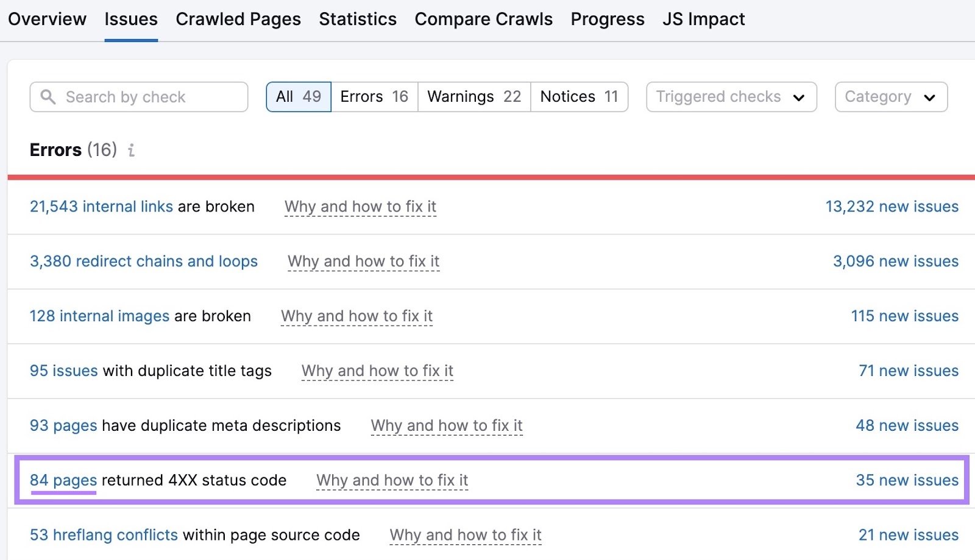Open the 93 pages duplicate meta descriptions link
Image resolution: width=975 pixels, height=560 pixels.
tap(63, 426)
